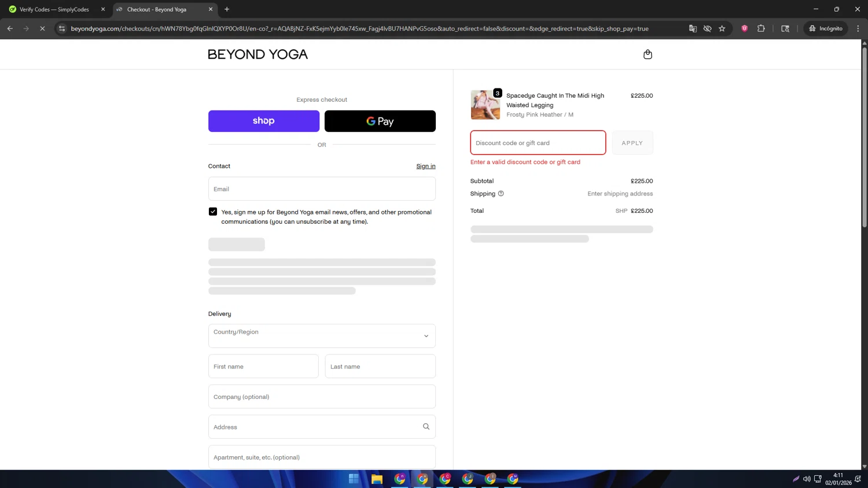Click the Incógnito profile indicator
This screenshot has width=868, height=488.
826,28
